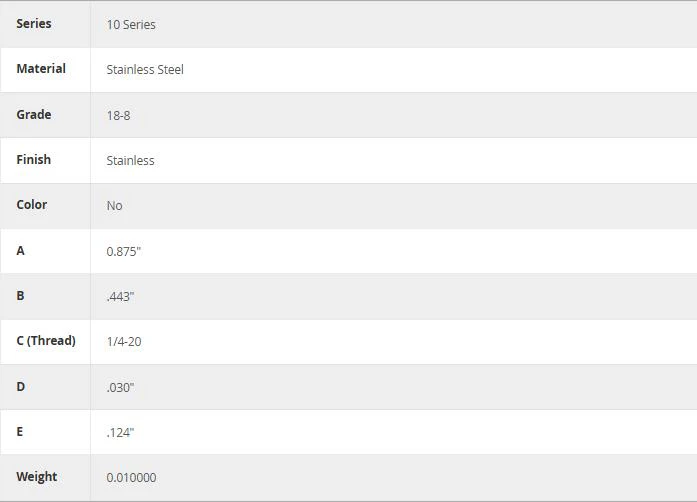Select the .030" value for D
Screen dimensions: 697x502
120,387
